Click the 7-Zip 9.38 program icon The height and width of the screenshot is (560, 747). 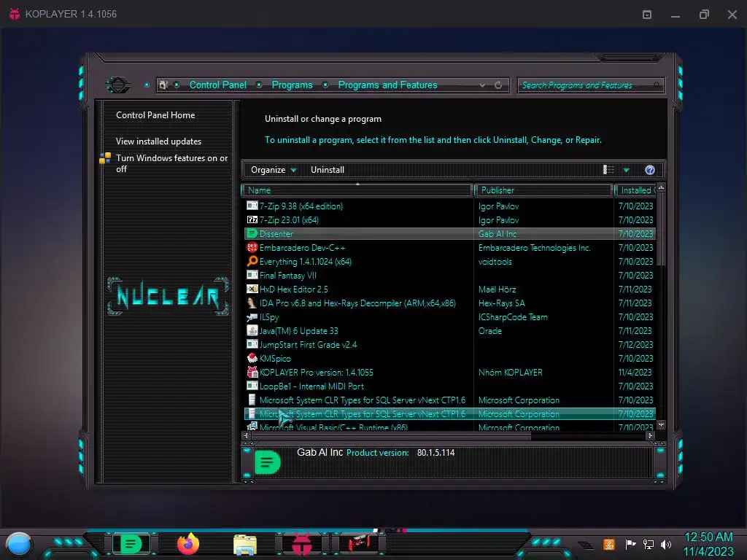click(252, 206)
